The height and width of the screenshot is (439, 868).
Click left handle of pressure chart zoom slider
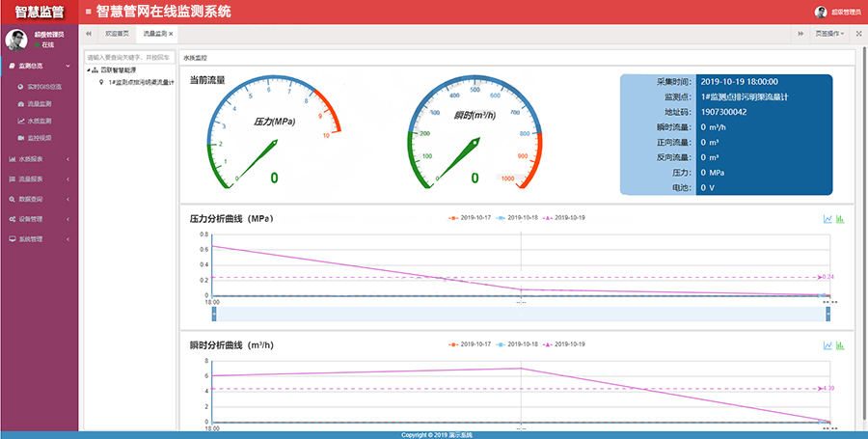point(213,314)
